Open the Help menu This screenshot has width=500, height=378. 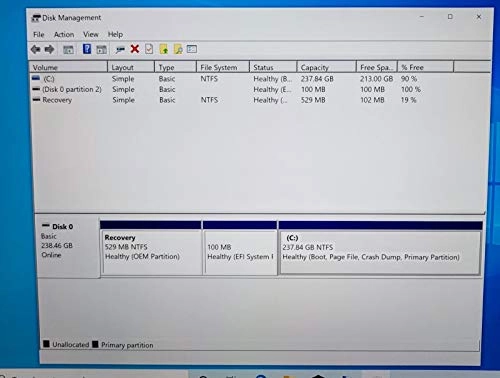[x=115, y=34]
